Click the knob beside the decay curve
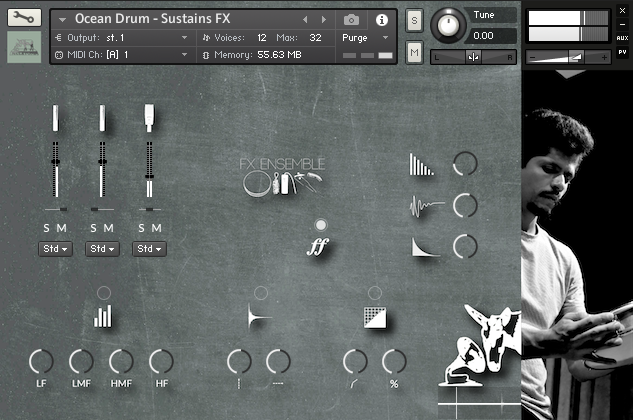Viewport: 633px width, 420px height. point(465,246)
